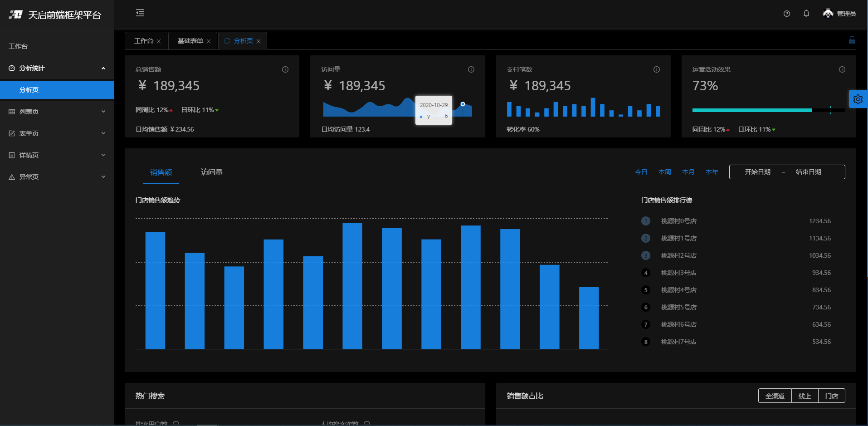This screenshot has width=868, height=426.
Task: Click ranking row 桃源村0号店
Action: coord(736,221)
